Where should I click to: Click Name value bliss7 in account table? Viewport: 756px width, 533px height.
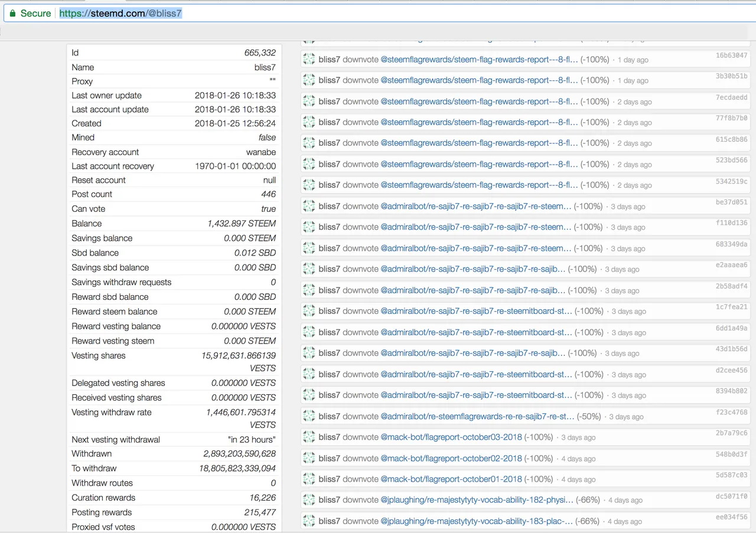[x=265, y=67]
